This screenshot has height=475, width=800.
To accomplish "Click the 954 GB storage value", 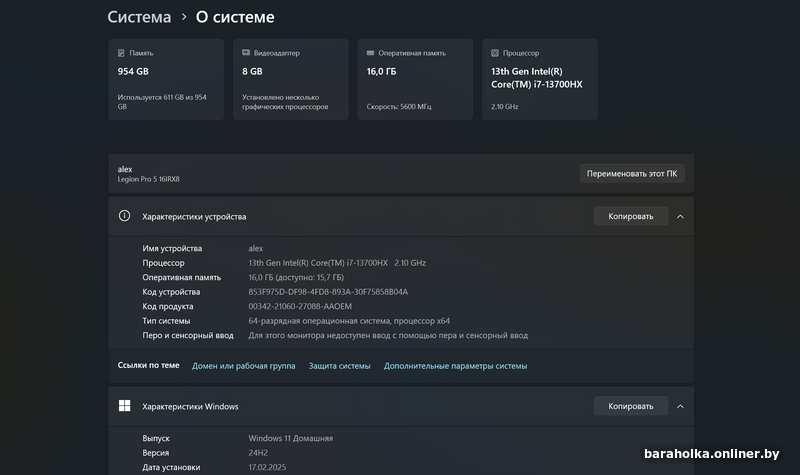I will click(x=133, y=71).
